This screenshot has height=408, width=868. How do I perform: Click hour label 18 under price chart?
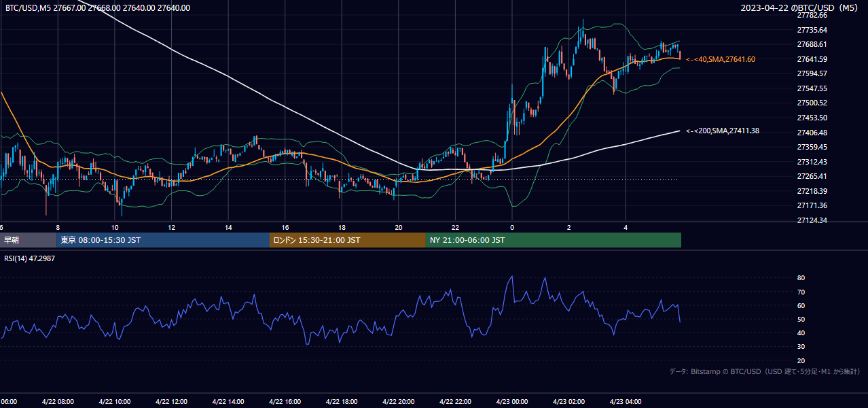coord(342,228)
